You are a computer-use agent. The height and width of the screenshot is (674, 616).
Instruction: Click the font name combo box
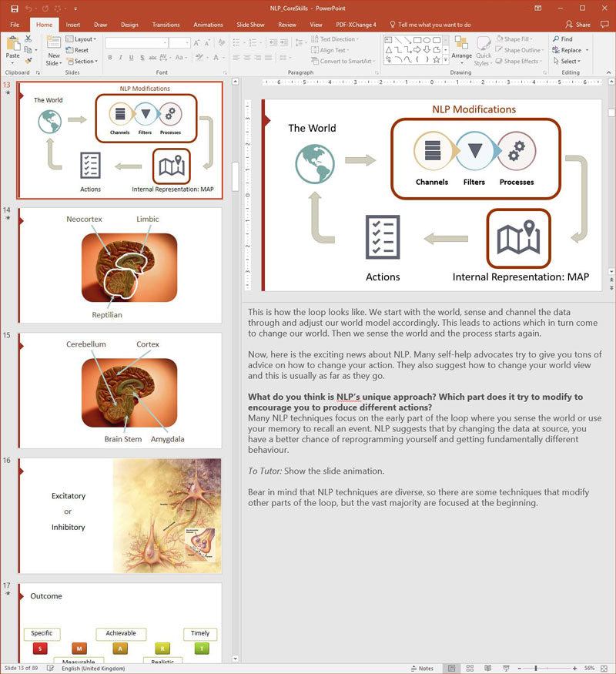(x=136, y=42)
